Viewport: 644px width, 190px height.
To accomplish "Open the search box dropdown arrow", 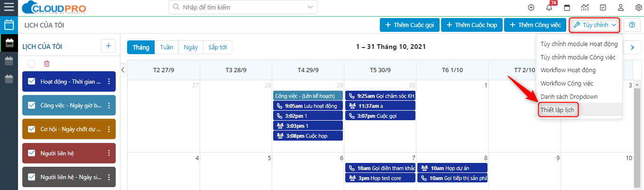I will pyautogui.click(x=311, y=8).
